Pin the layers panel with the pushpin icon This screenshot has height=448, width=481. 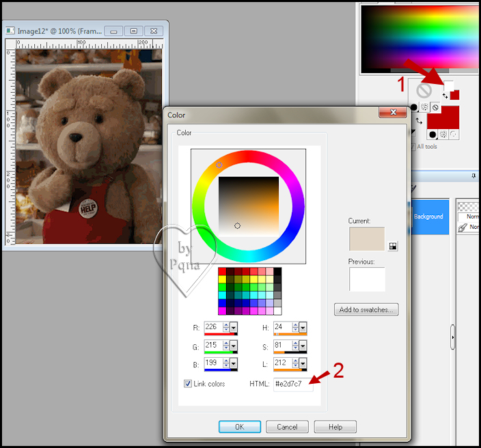(x=473, y=176)
